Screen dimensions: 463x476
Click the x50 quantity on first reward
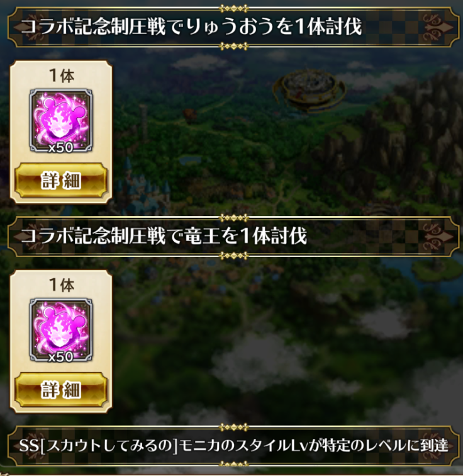tap(61, 147)
